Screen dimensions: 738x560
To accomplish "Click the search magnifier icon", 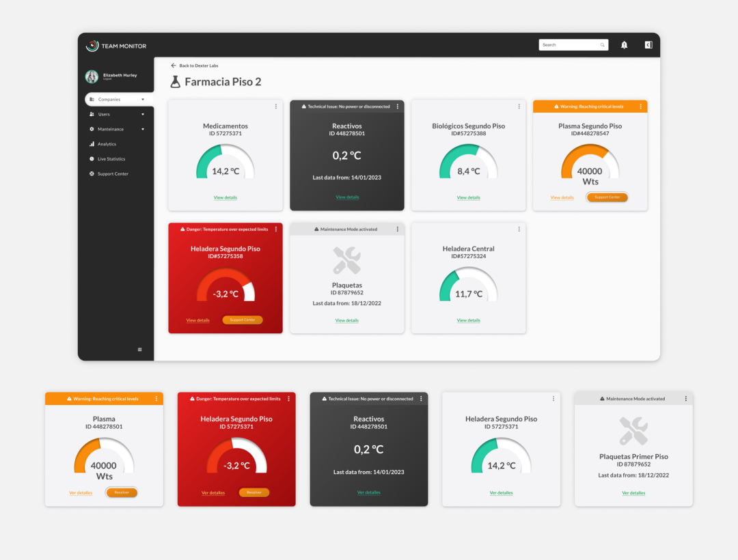I will pyautogui.click(x=602, y=45).
